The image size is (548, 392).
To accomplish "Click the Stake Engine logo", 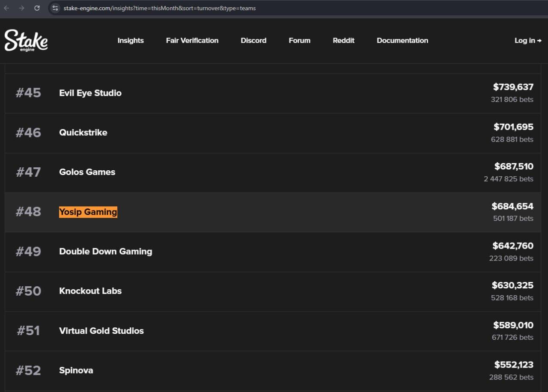I will point(26,40).
